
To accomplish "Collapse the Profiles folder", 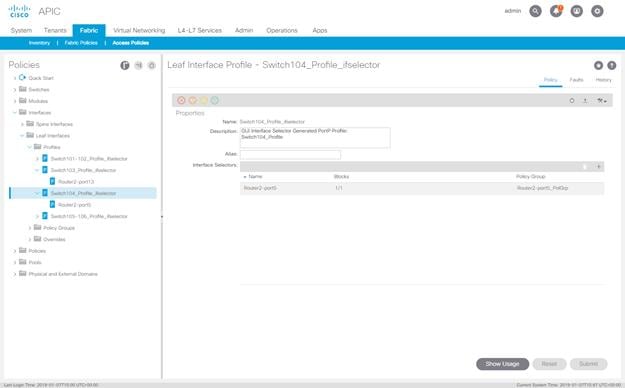I will (29, 147).
